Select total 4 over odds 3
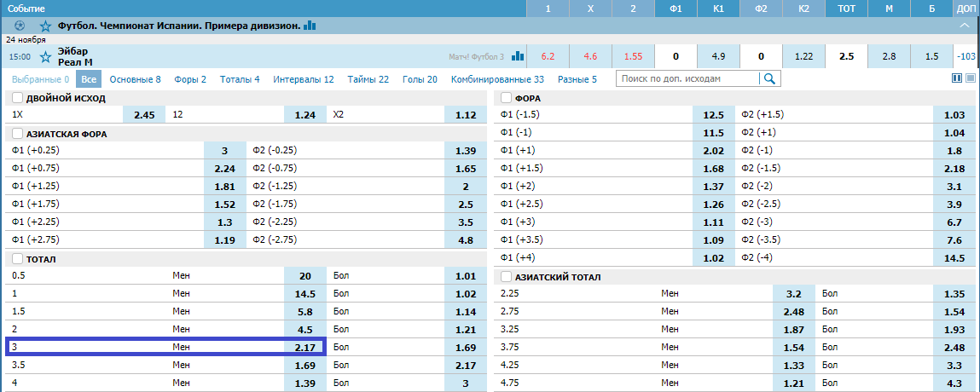980x392 pixels. (466, 382)
